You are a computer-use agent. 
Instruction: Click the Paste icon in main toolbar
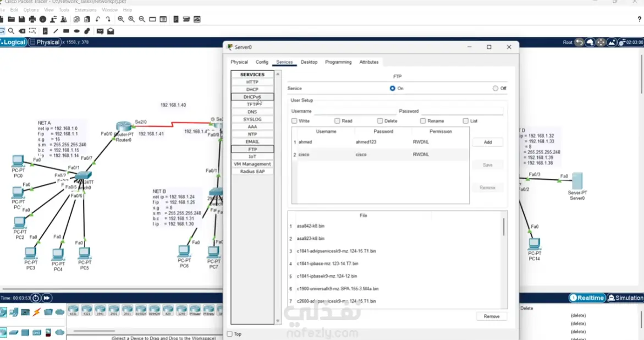tap(87, 19)
